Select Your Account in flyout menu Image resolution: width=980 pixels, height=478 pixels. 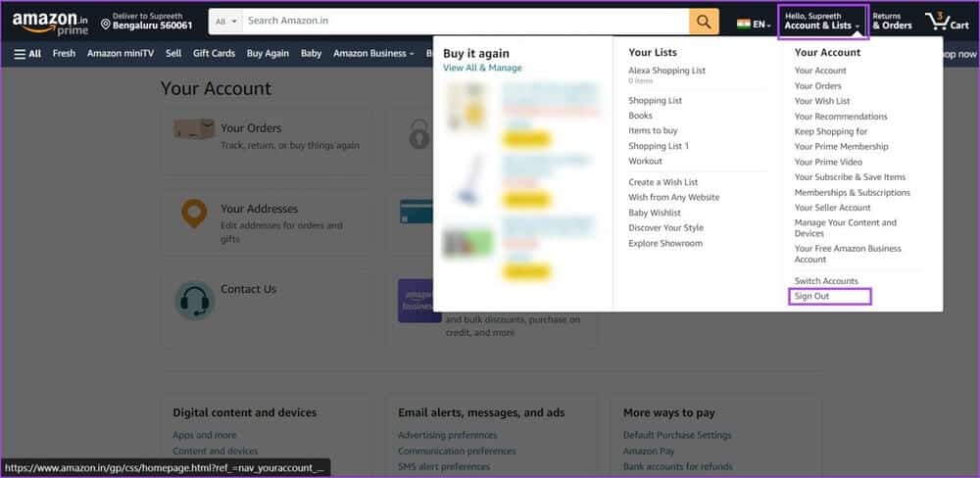[820, 71]
